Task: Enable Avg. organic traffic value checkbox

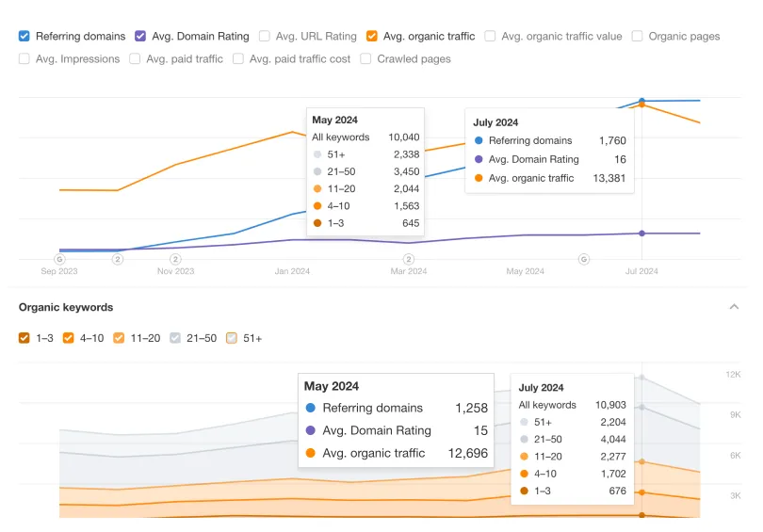Action: (490, 36)
